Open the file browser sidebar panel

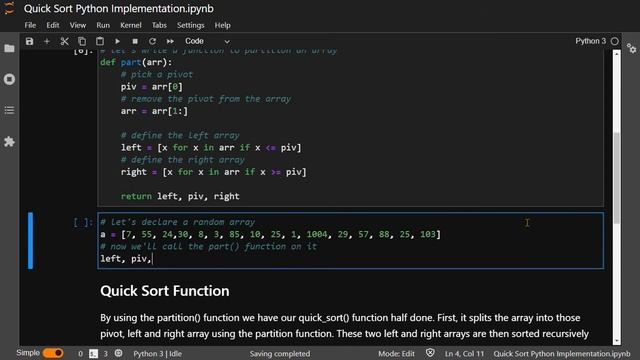(9, 48)
